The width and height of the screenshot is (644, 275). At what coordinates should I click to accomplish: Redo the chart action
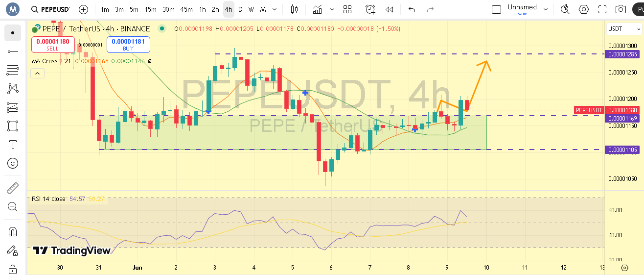pyautogui.click(x=430, y=9)
